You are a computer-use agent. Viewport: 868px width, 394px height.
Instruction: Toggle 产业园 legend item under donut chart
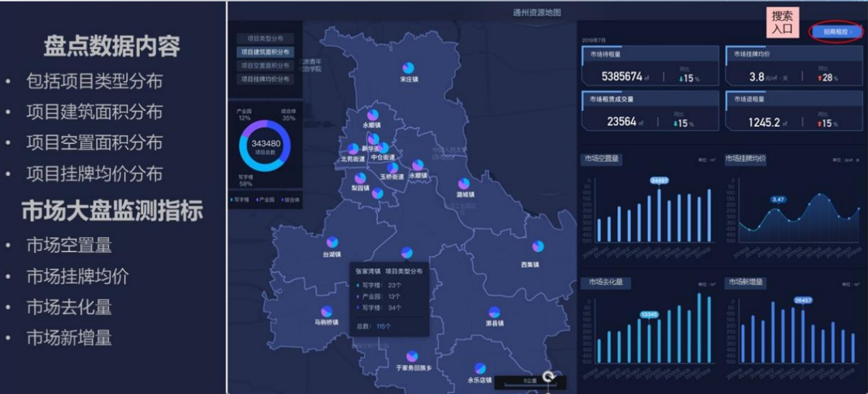tap(264, 200)
